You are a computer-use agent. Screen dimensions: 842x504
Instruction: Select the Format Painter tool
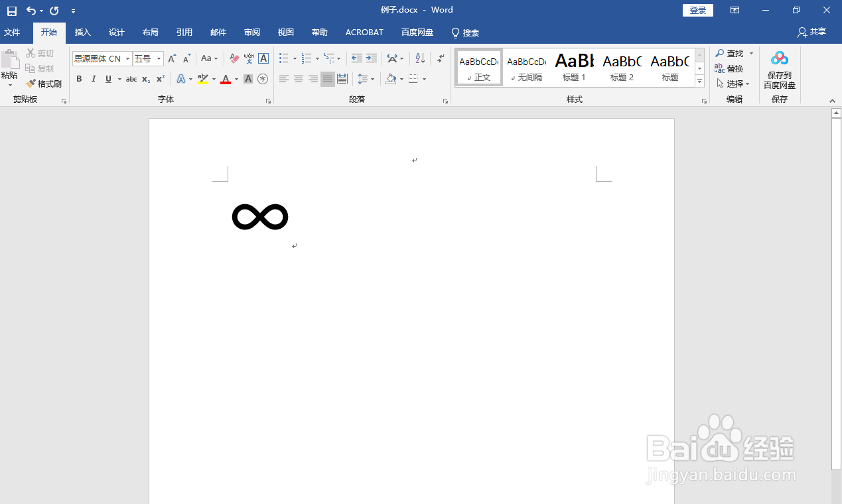(44, 84)
